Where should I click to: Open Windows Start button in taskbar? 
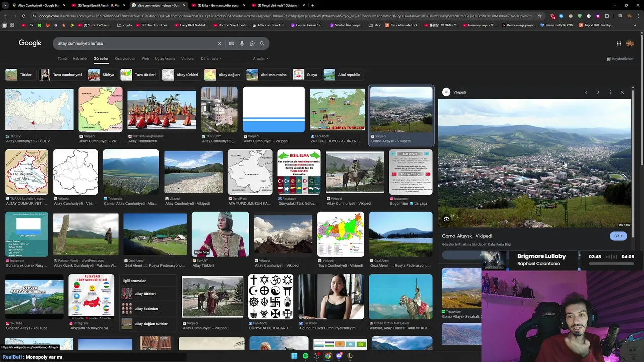[x=294, y=356]
